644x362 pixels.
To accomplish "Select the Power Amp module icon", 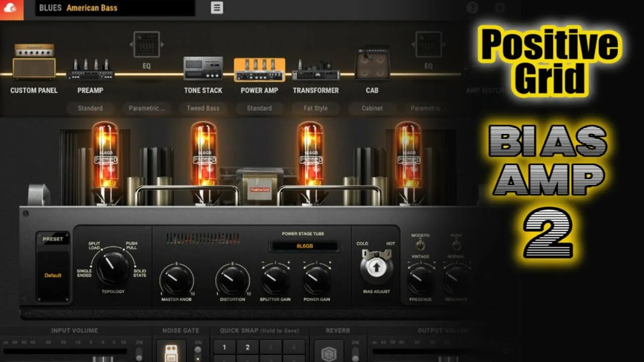I will point(260,70).
